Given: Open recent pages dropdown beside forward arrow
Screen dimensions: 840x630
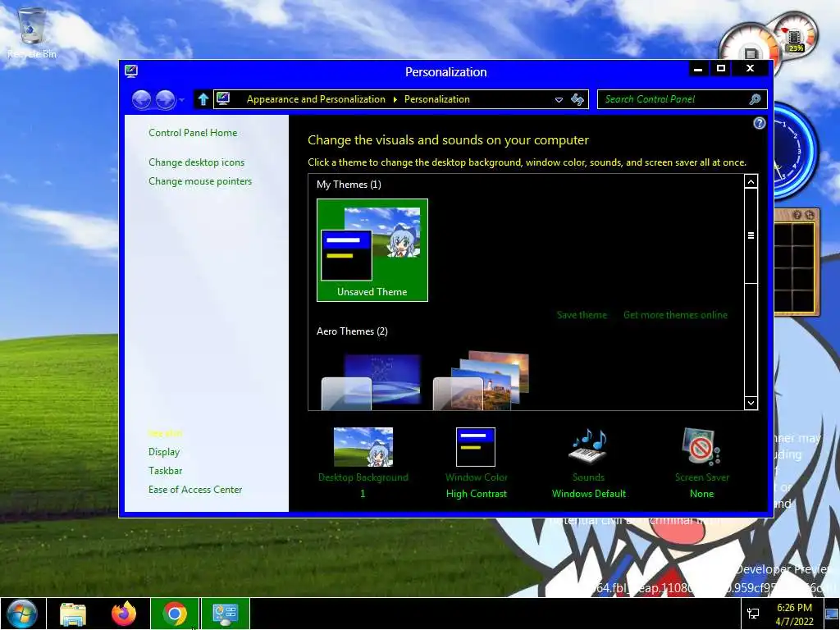Looking at the screenshot, I should (181, 99).
